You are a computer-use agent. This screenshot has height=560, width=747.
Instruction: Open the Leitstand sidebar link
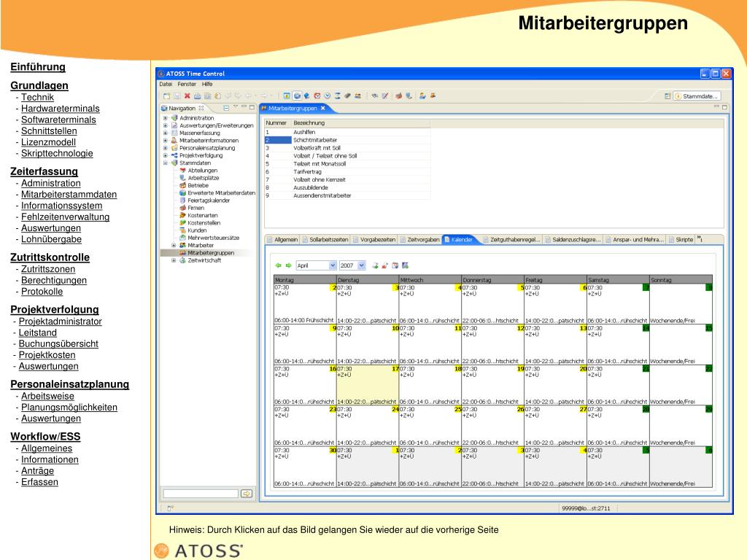click(x=38, y=332)
